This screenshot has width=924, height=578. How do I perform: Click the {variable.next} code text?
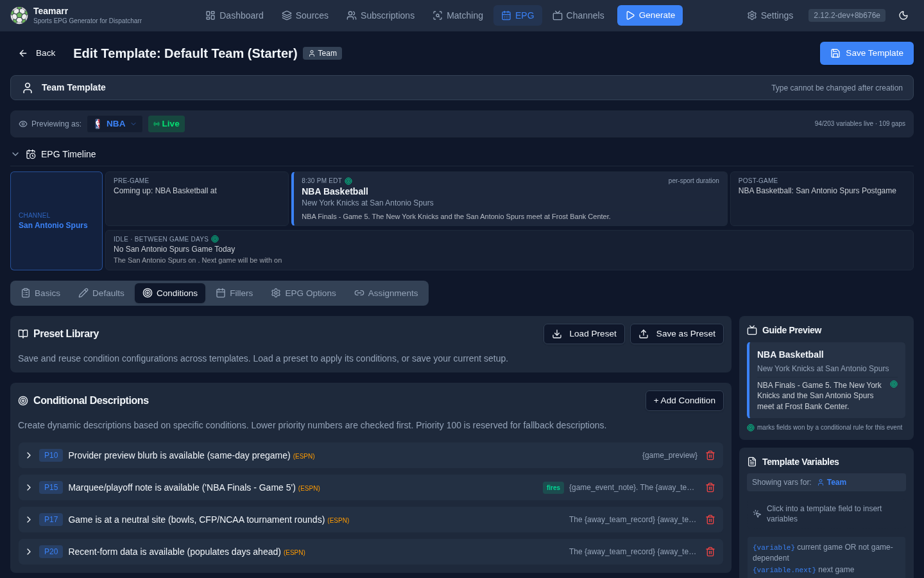tap(784, 570)
